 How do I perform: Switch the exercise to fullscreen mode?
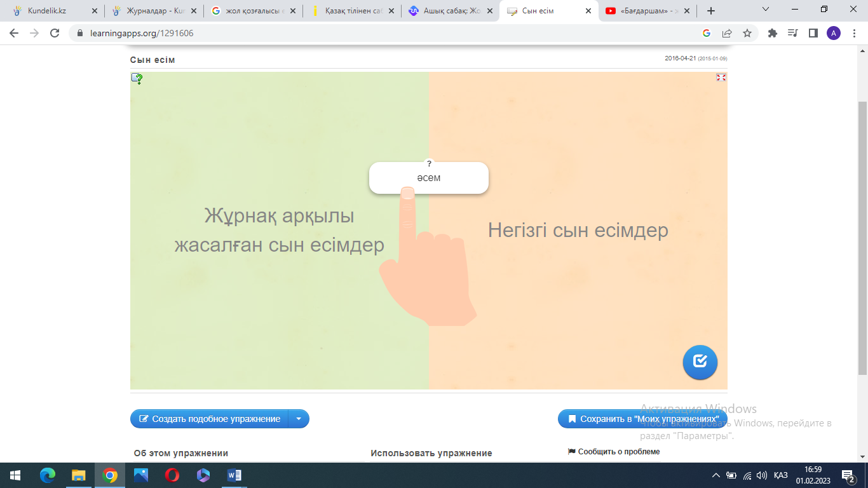coord(721,77)
